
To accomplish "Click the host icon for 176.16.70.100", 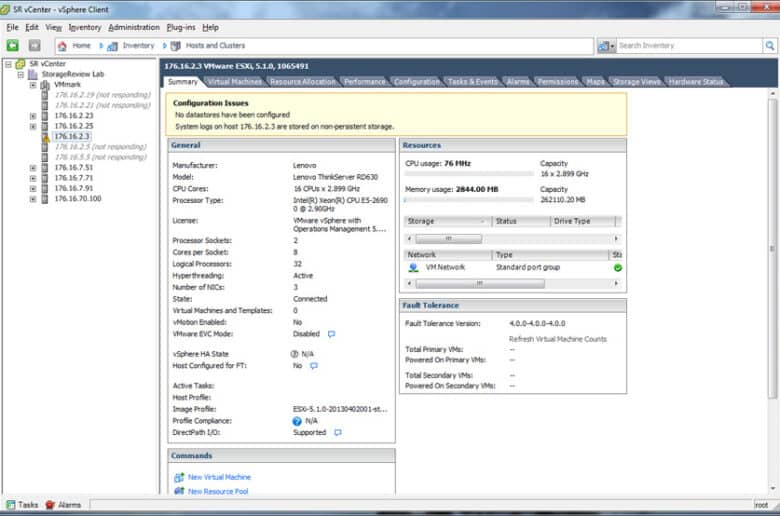I will click(45, 199).
